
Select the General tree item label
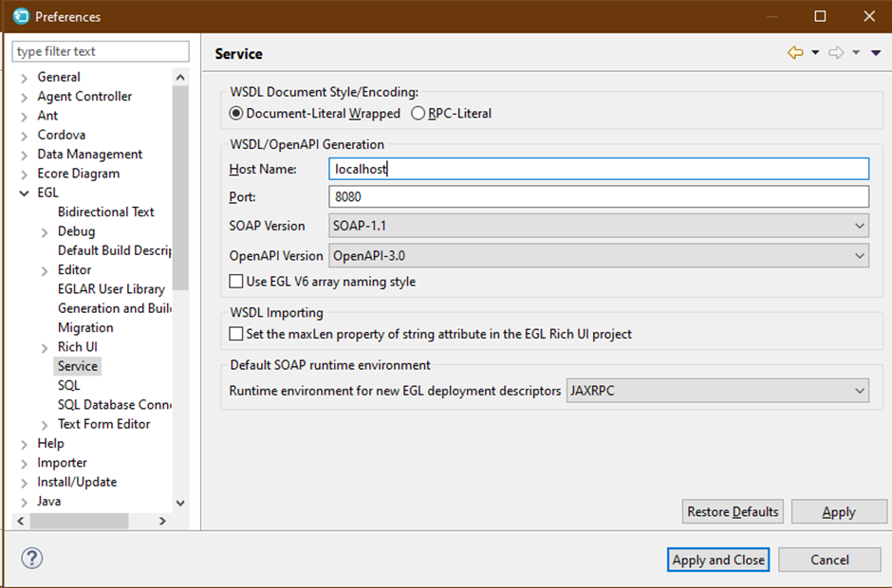[59, 77]
